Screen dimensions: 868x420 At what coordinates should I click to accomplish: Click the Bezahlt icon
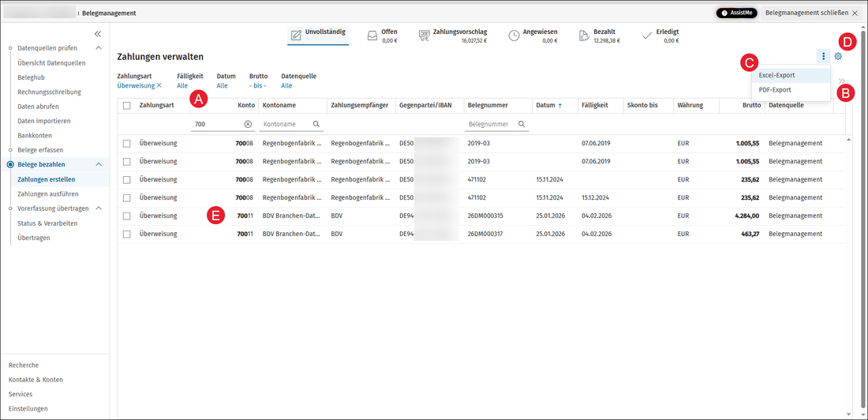(x=584, y=36)
